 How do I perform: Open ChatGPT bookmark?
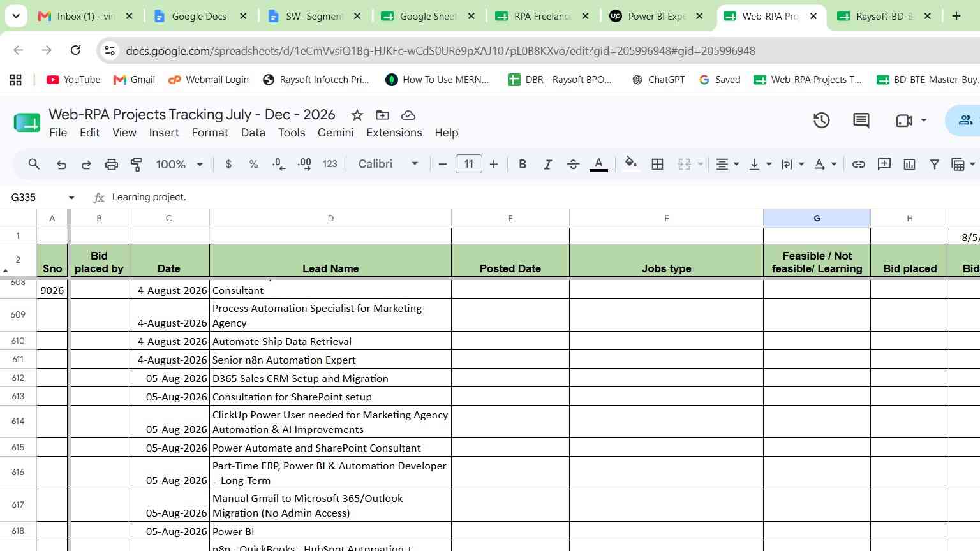[x=658, y=80]
